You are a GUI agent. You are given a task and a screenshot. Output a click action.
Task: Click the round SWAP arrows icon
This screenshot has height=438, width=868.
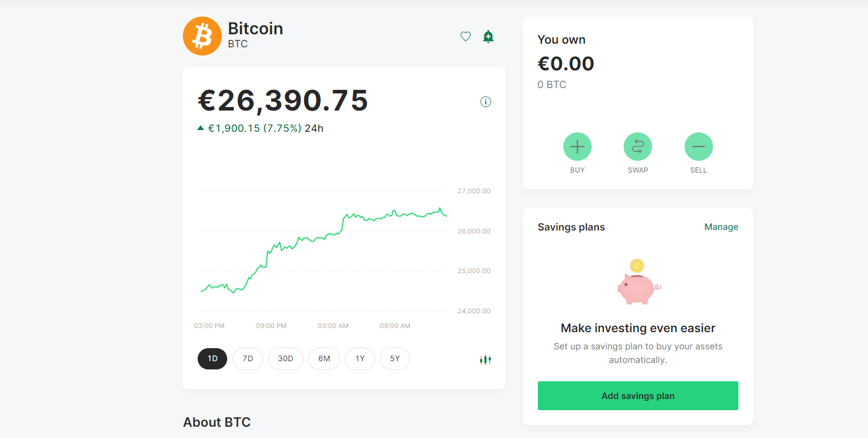(638, 147)
